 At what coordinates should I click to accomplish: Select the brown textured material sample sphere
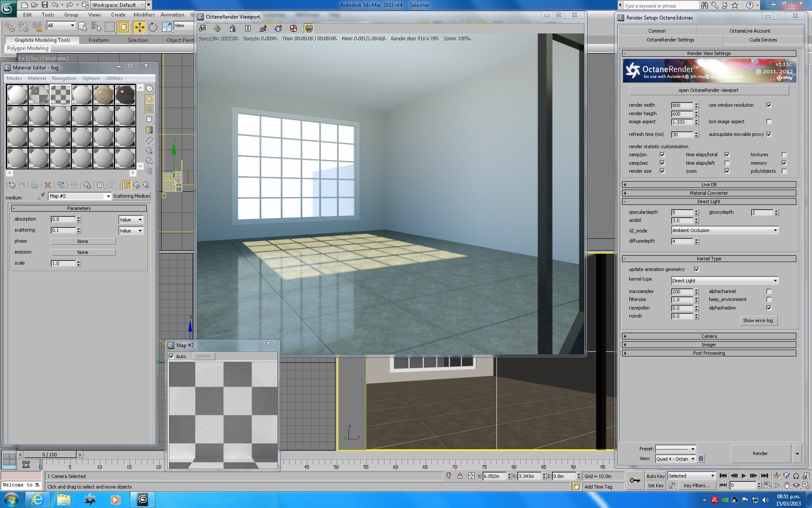coord(104,95)
